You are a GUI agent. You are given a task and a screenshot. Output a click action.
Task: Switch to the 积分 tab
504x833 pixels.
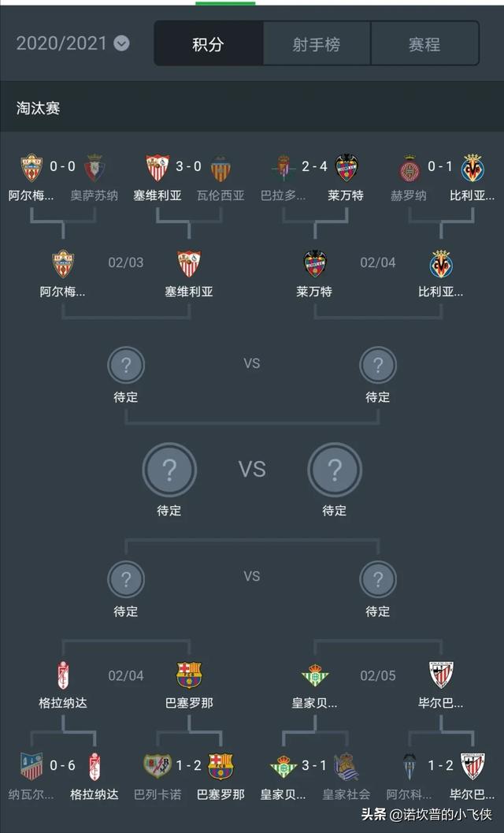point(208,44)
